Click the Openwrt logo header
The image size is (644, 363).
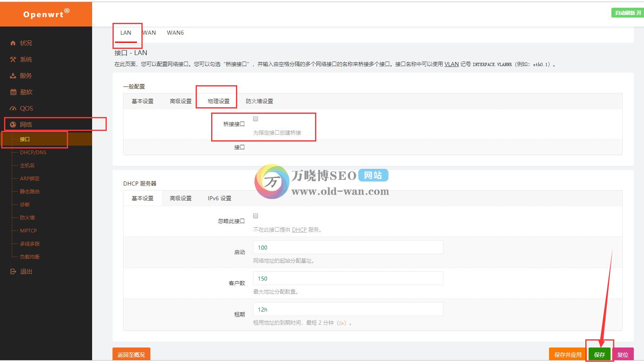[46, 14]
